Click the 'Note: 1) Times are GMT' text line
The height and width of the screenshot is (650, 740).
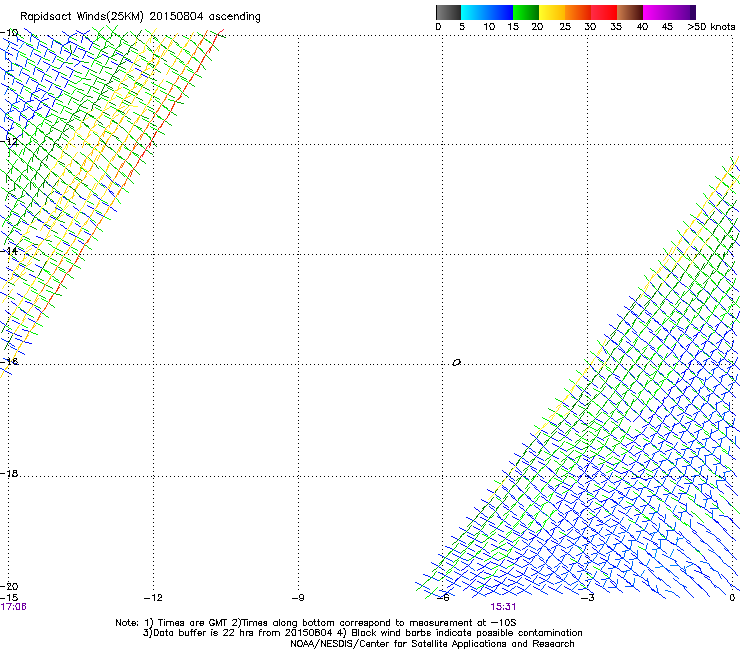click(x=316, y=623)
